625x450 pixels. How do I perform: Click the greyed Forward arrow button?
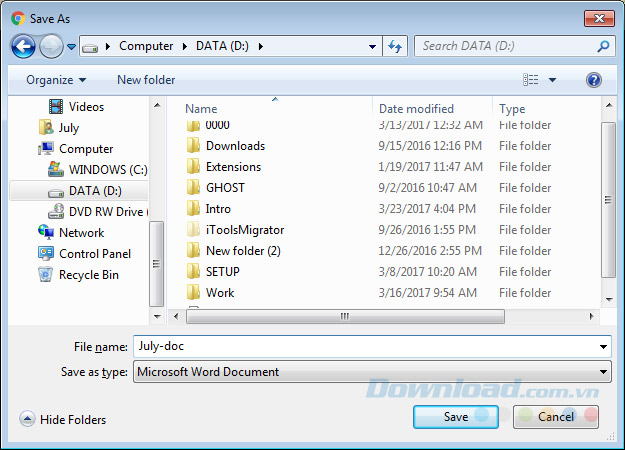(x=51, y=46)
